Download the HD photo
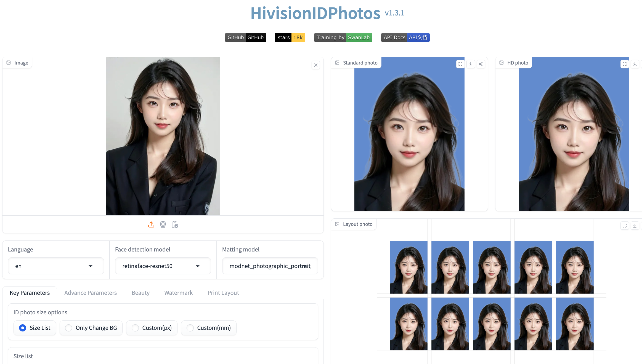 coord(635,64)
